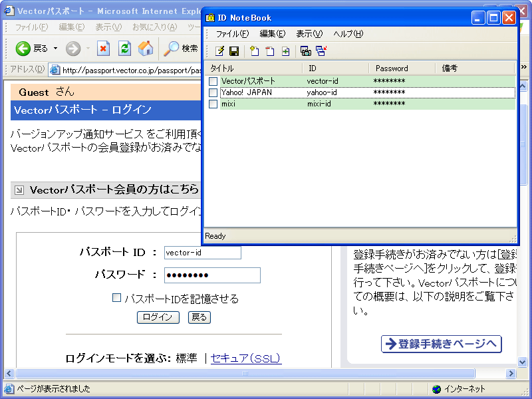Check the Yahoo! JAPAN row checkbox
532x399 pixels.
point(213,92)
